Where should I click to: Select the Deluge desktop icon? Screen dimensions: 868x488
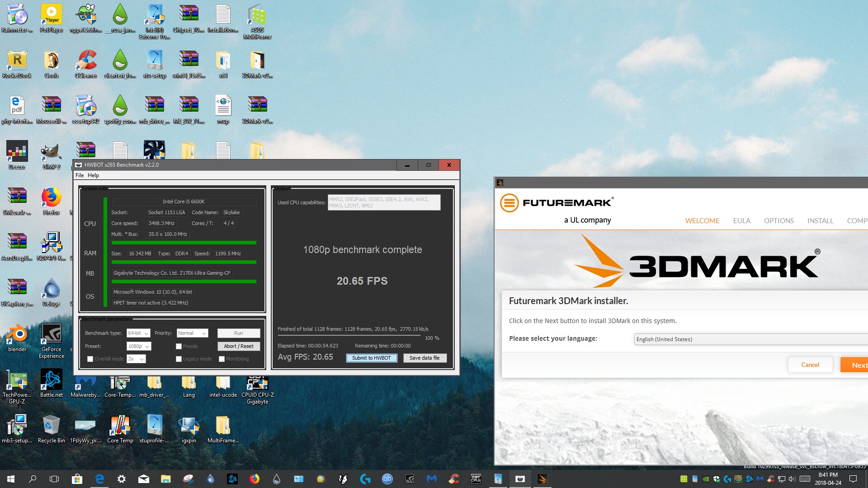(x=52, y=292)
